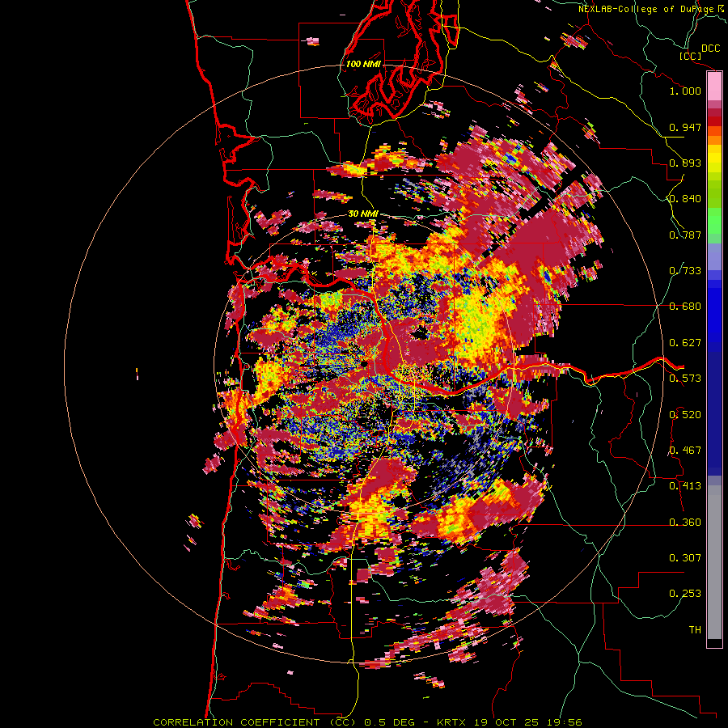728x728 pixels.
Task: Select the 0.253 legend value
Action: [x=685, y=594]
